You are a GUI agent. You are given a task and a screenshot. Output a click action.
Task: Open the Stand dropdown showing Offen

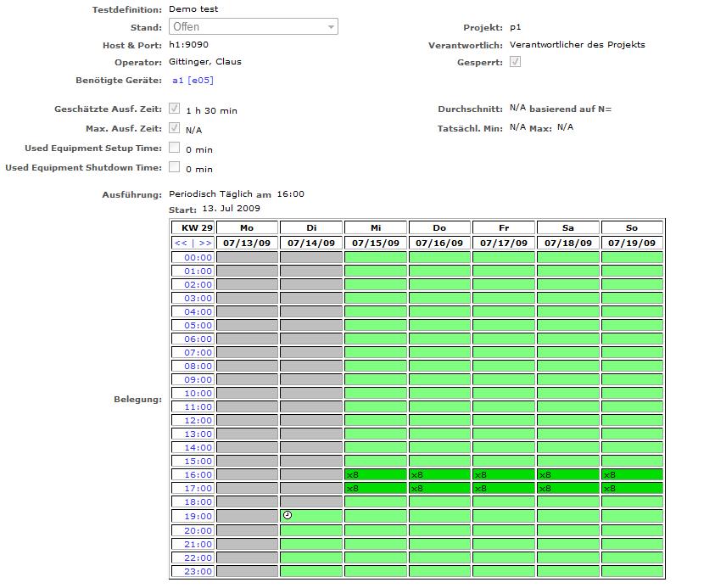pos(254,27)
